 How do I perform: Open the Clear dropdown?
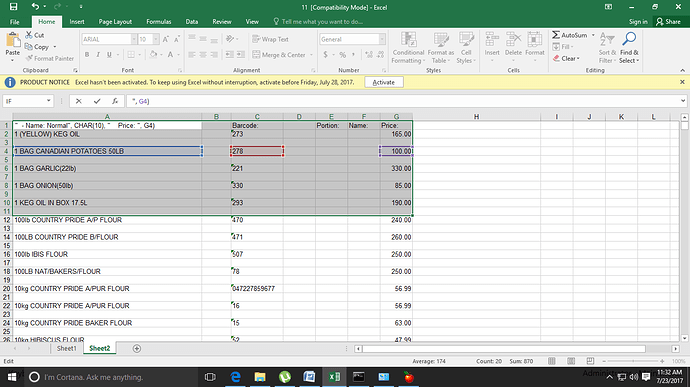[x=566, y=58]
